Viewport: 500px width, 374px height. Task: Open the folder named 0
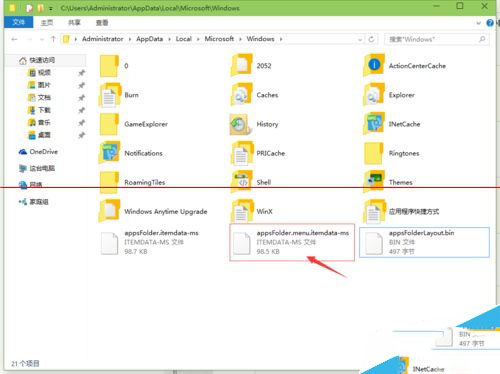click(x=114, y=66)
